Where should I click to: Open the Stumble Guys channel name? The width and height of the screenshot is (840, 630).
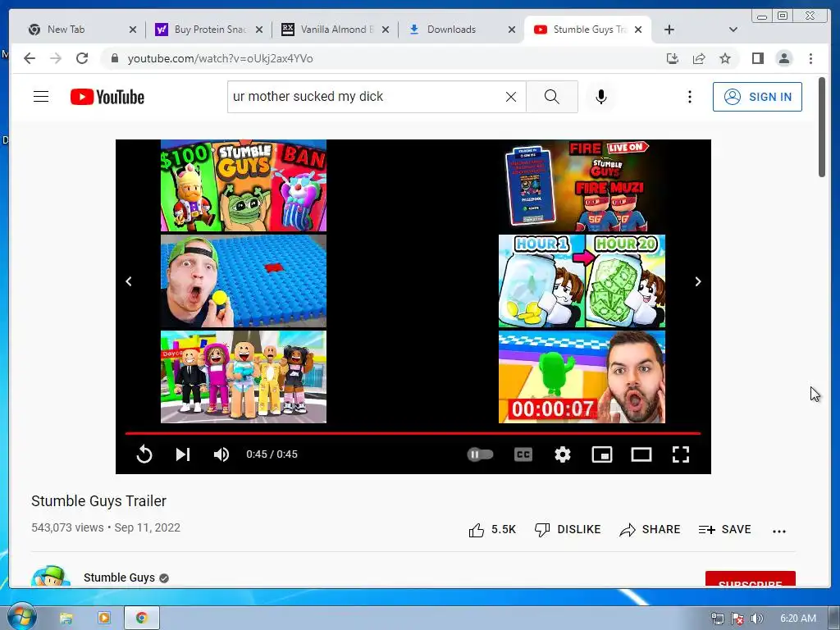(x=119, y=577)
